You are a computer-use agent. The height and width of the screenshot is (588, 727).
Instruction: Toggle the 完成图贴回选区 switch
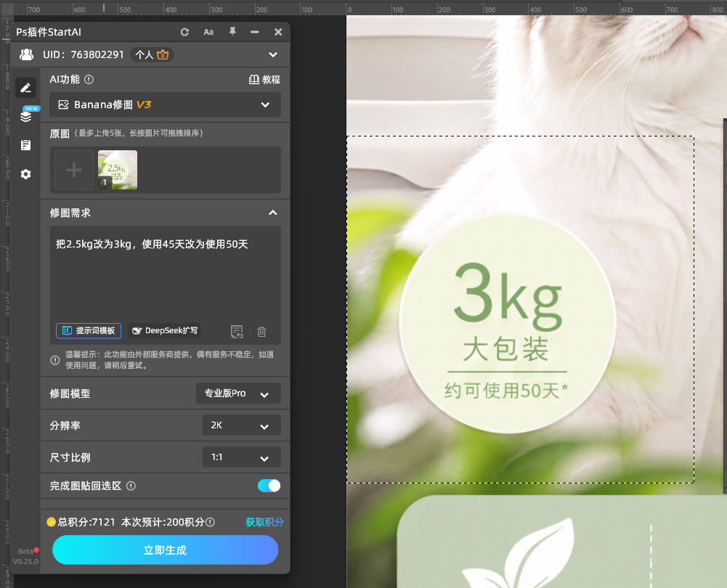pos(269,486)
